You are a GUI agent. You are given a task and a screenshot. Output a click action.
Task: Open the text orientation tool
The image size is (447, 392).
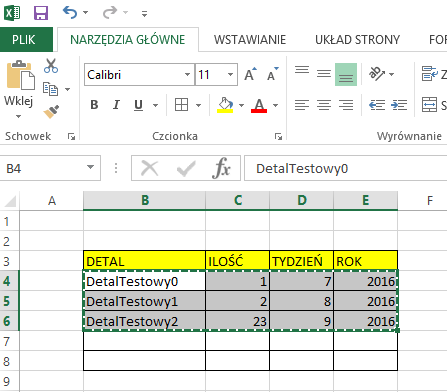377,74
